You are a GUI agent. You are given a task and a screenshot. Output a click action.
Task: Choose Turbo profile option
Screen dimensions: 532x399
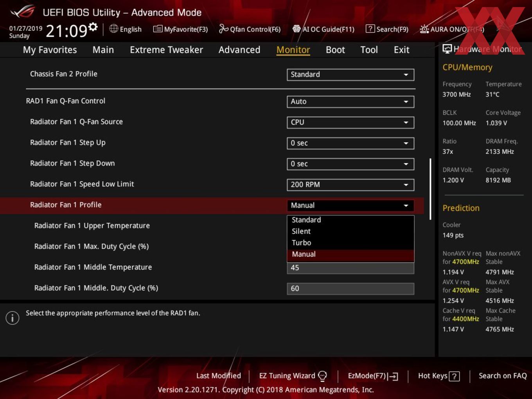[350, 243]
